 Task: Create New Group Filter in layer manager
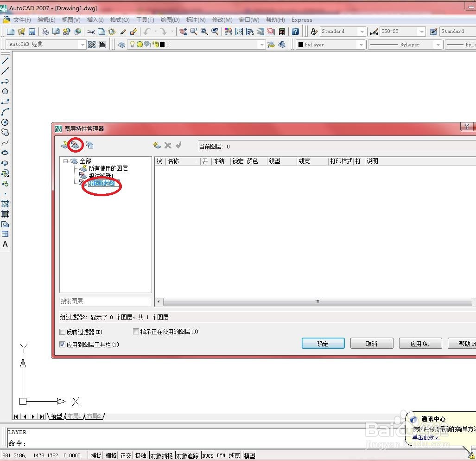click(x=75, y=145)
